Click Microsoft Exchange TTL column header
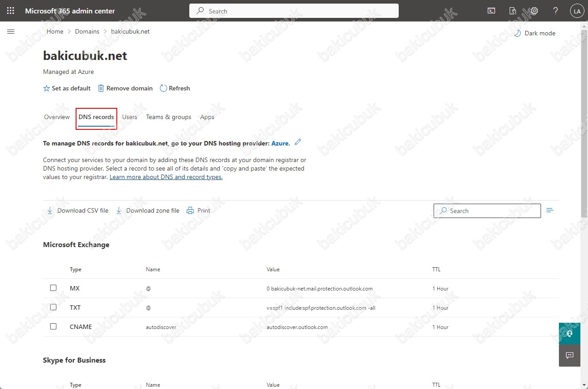The height and width of the screenshot is (389, 588). [436, 269]
